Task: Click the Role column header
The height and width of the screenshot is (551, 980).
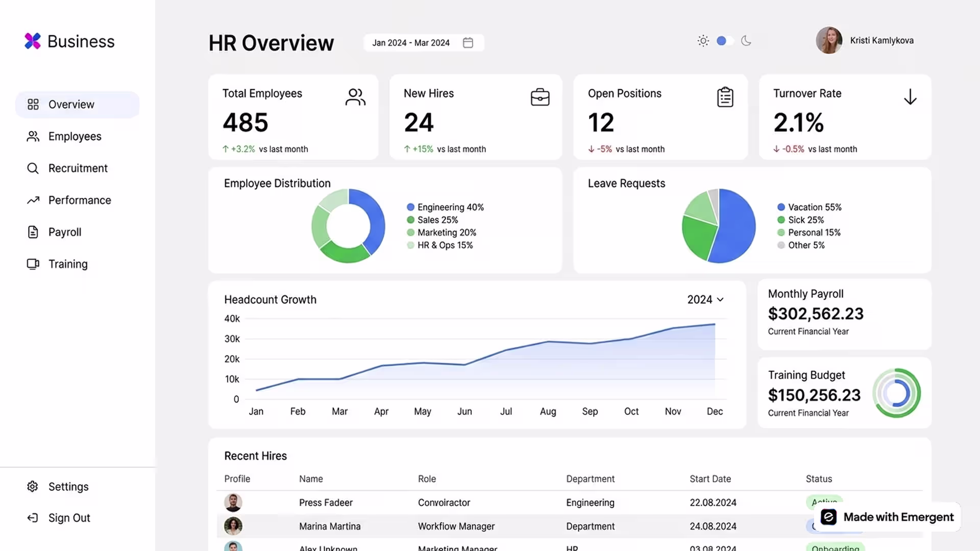Action: (x=427, y=479)
